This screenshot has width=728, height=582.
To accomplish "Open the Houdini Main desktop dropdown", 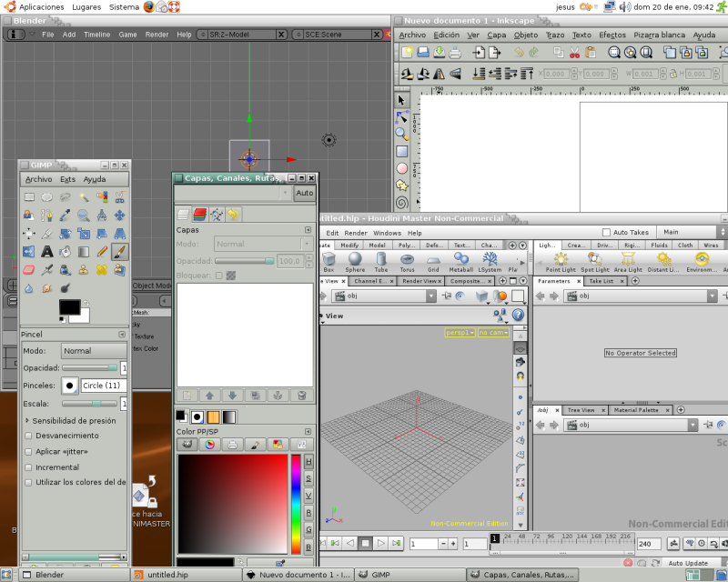I will 692,232.
